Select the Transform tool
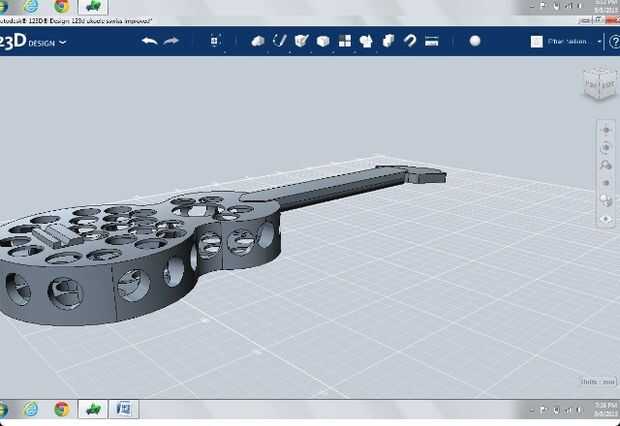The height and width of the screenshot is (426, 620). click(x=215, y=41)
